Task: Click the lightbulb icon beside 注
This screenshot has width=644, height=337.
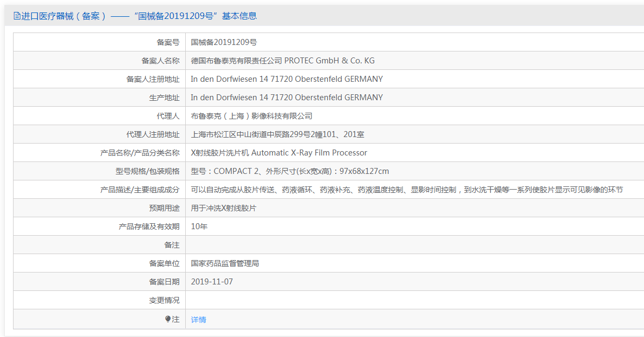Action: tap(167, 319)
